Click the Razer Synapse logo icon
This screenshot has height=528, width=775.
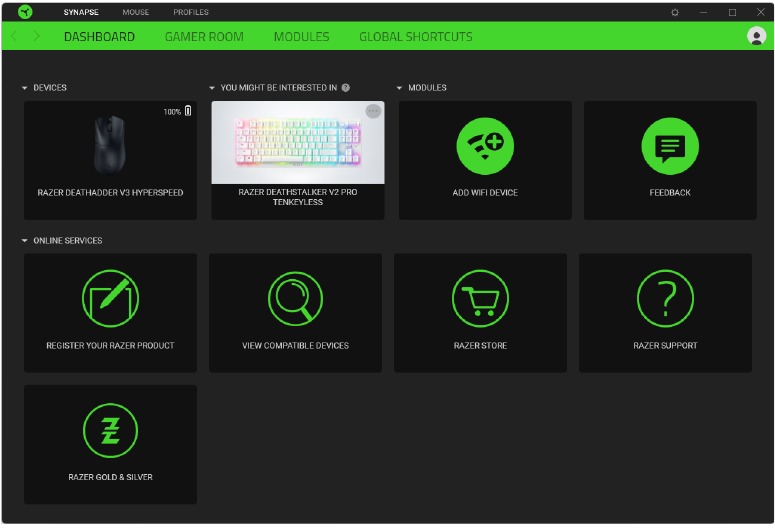click(25, 12)
